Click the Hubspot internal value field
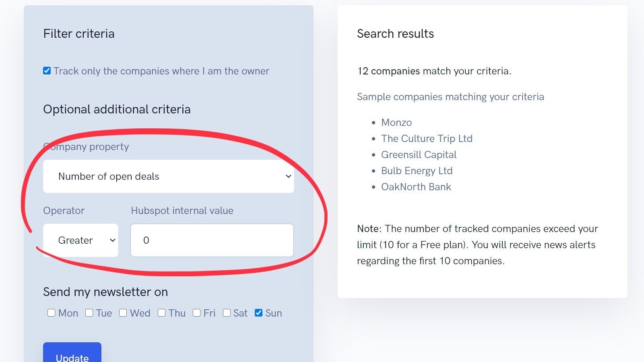The height and width of the screenshot is (362, 644). pos(212,240)
